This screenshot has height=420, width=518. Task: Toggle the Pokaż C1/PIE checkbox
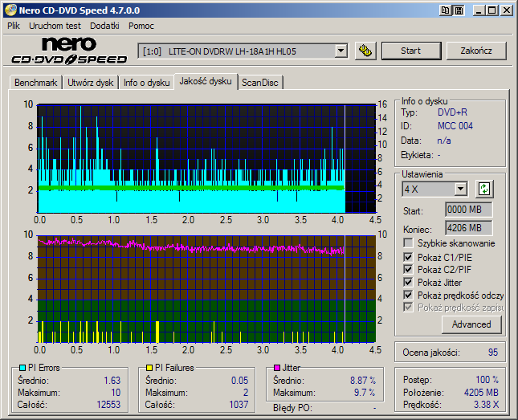point(408,257)
